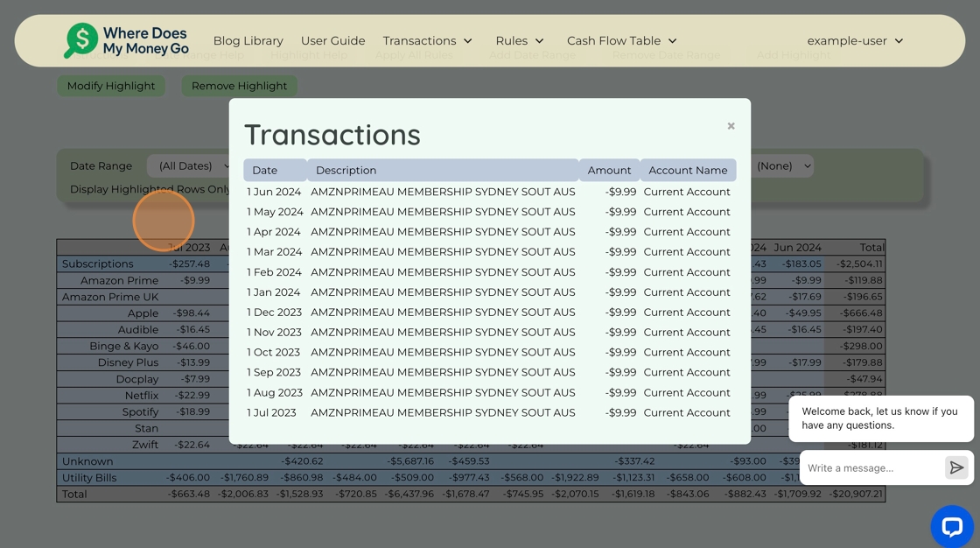Close the Transactions dialog with the X
Image resolution: width=980 pixels, height=548 pixels.
[x=731, y=126]
